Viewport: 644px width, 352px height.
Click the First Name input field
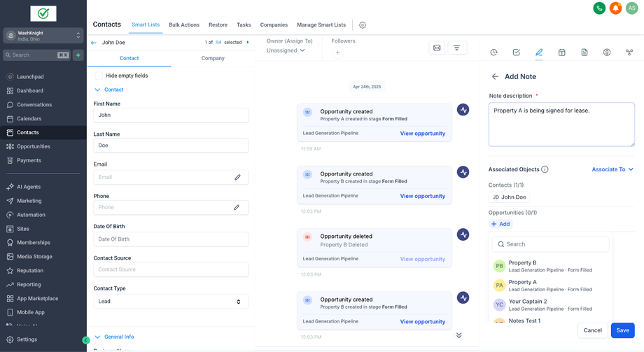point(171,115)
